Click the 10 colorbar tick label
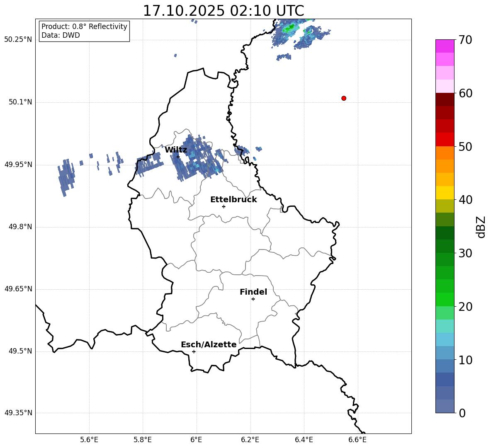The width and height of the screenshot is (491, 448). (465, 360)
